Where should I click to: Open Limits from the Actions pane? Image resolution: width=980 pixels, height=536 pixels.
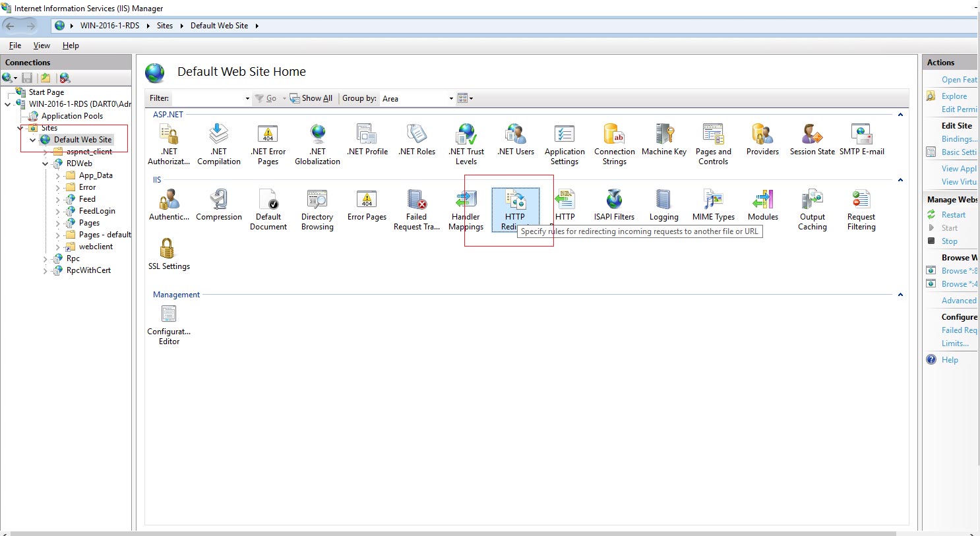pyautogui.click(x=955, y=343)
